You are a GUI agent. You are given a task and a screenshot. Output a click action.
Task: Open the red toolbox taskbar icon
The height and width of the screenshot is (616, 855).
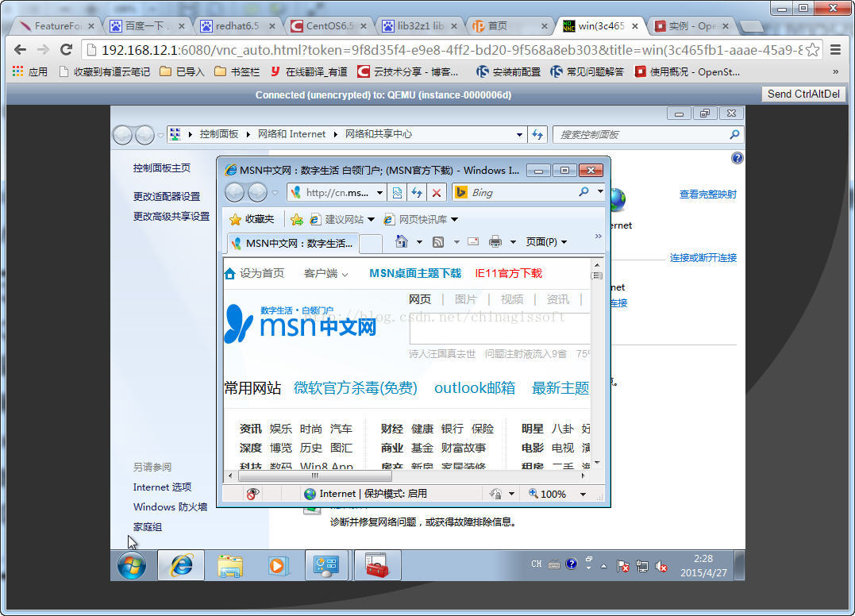click(x=377, y=565)
